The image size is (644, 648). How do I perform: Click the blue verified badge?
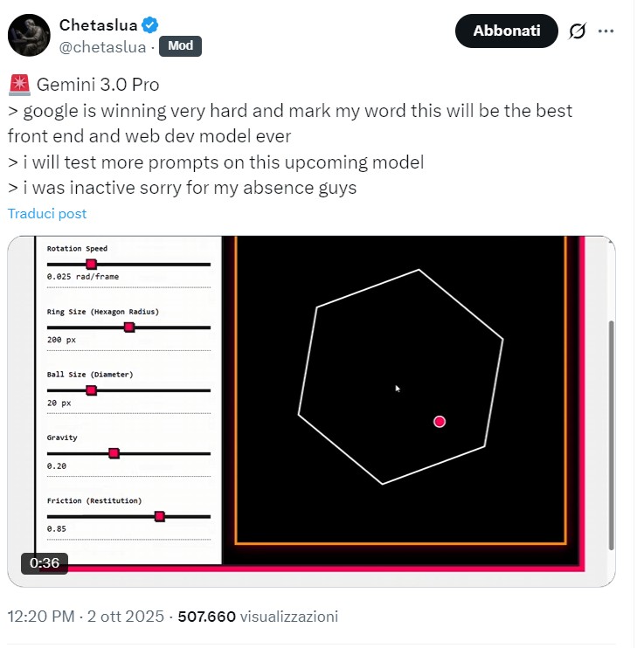pos(150,24)
